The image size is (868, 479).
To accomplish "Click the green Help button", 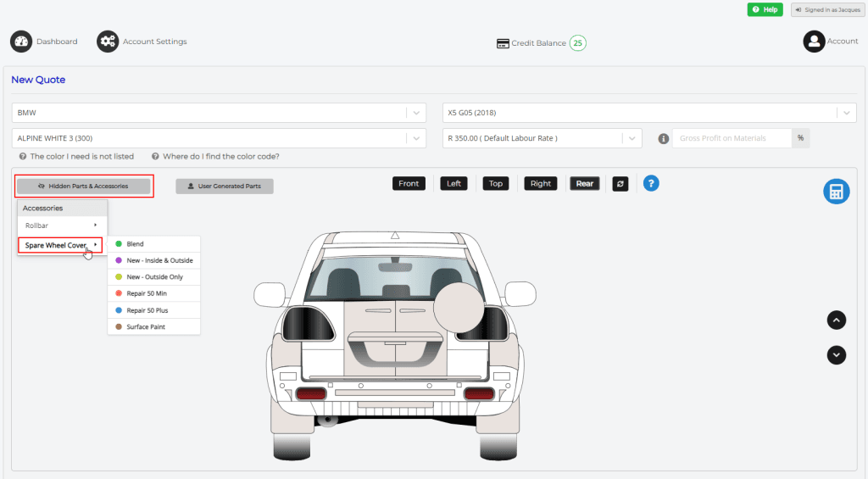I will pos(765,9).
